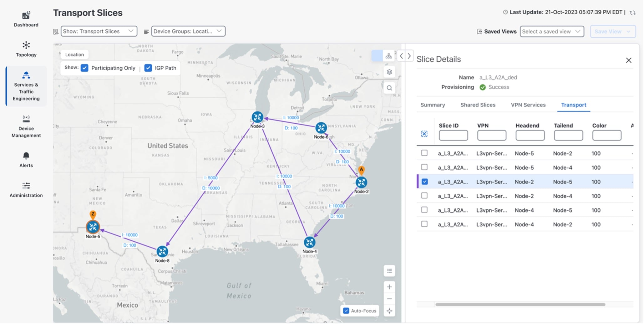
Task: Open Administration from the sidebar
Action: pyautogui.click(x=26, y=189)
